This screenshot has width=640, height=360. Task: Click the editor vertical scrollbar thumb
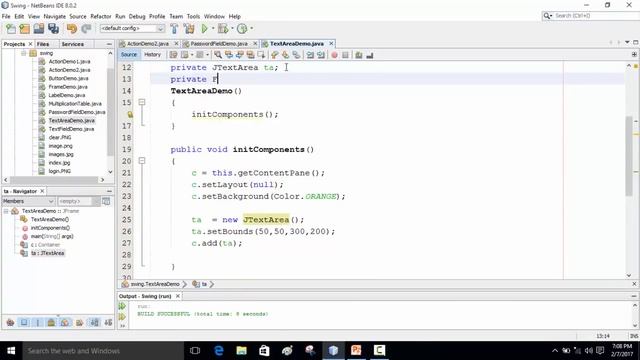(x=629, y=156)
